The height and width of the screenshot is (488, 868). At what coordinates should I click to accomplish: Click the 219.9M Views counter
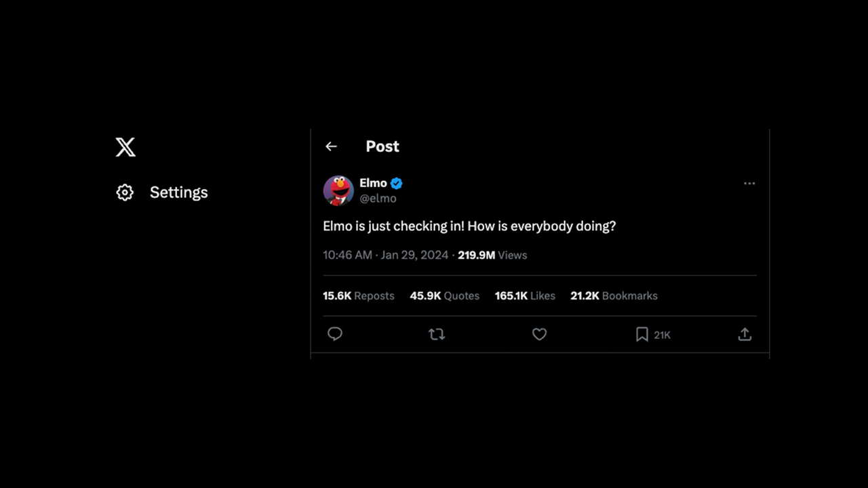[492, 255]
